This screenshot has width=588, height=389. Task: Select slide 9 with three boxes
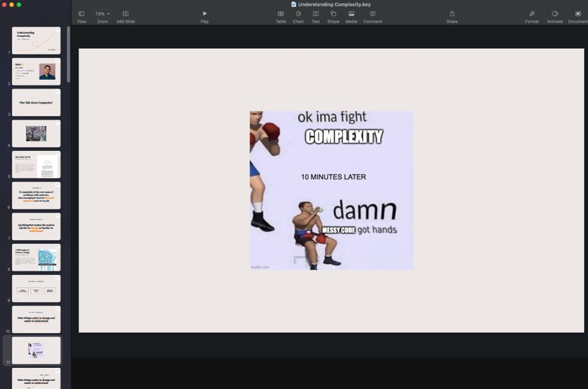(36, 289)
